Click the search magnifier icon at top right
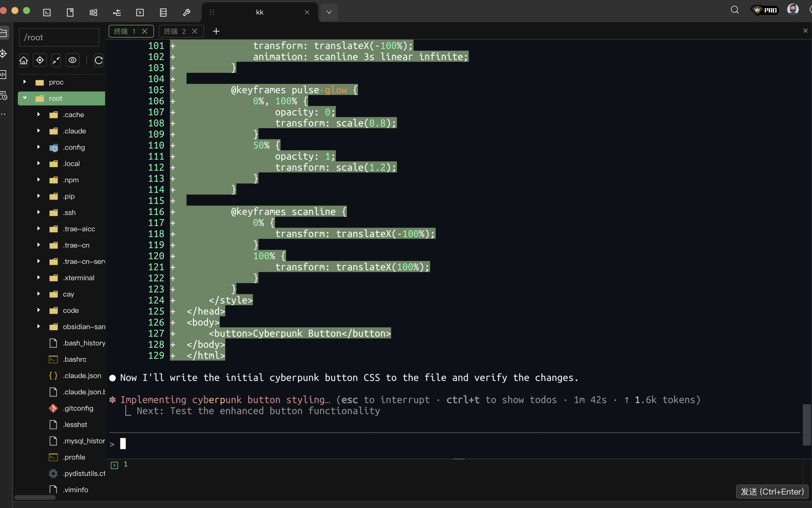The image size is (812, 508). pyautogui.click(x=735, y=10)
